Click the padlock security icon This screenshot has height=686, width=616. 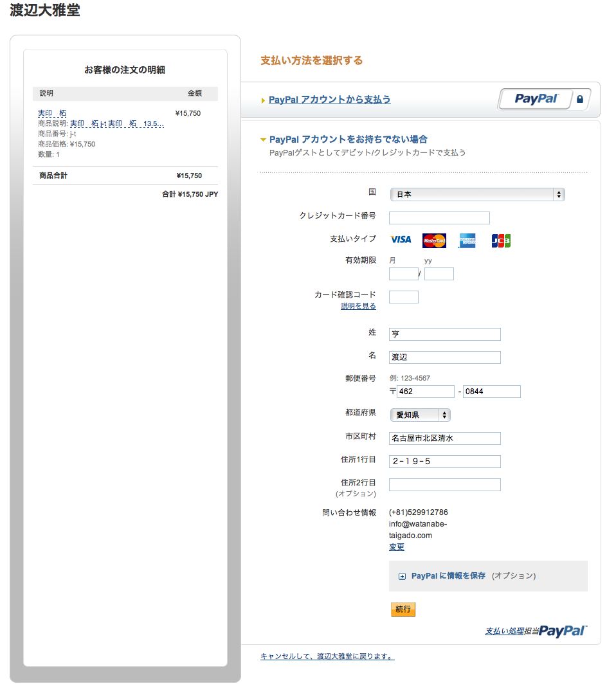click(580, 99)
